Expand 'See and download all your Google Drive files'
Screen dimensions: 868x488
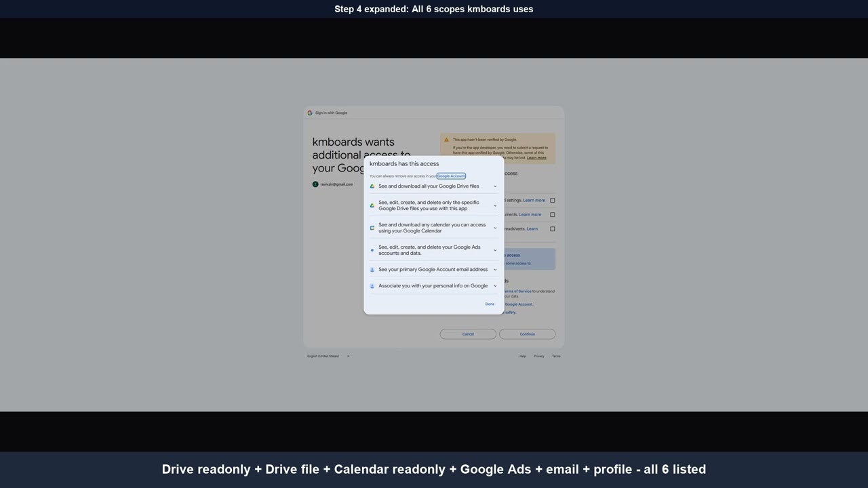[x=495, y=186]
